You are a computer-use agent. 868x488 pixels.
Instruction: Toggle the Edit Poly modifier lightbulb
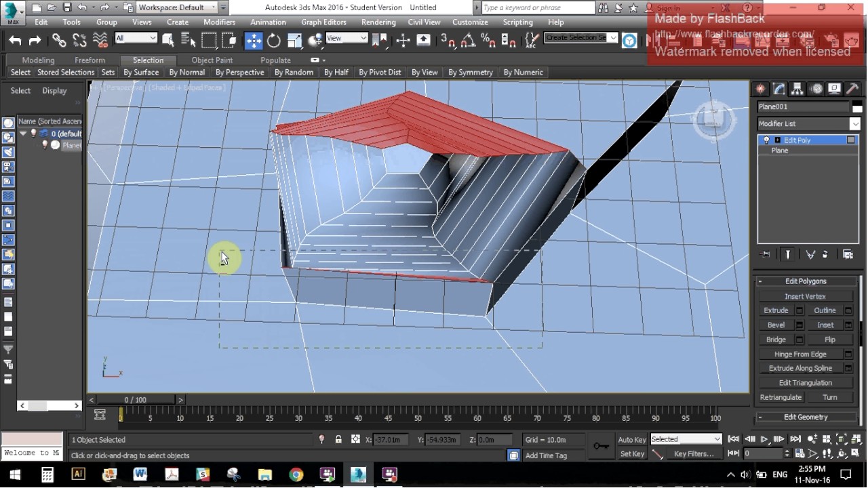click(x=767, y=140)
